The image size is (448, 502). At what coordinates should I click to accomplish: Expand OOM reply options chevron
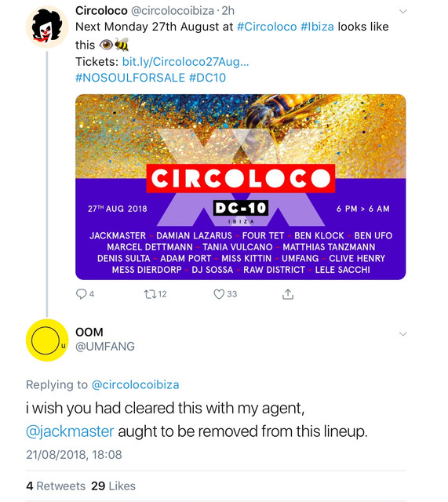click(x=402, y=334)
